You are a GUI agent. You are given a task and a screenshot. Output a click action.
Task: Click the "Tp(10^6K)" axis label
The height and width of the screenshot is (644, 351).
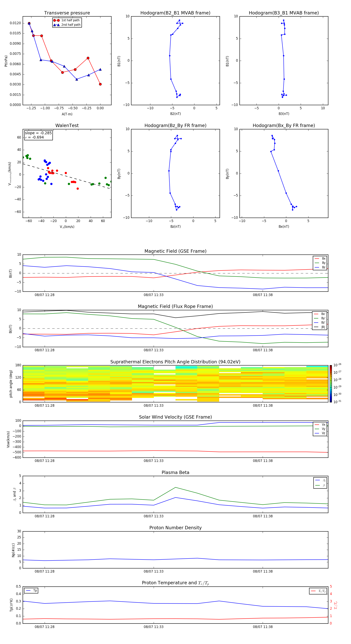[11, 605]
